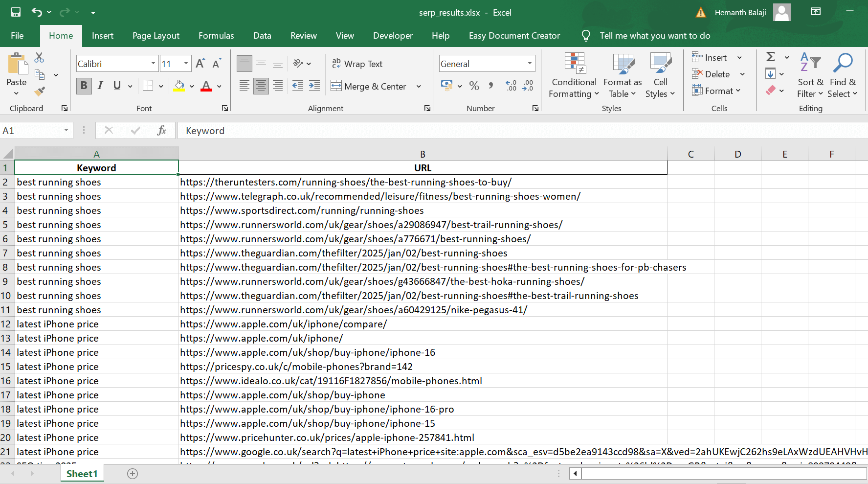Image resolution: width=868 pixels, height=484 pixels.
Task: Open the General number format dropdown
Action: tap(530, 64)
